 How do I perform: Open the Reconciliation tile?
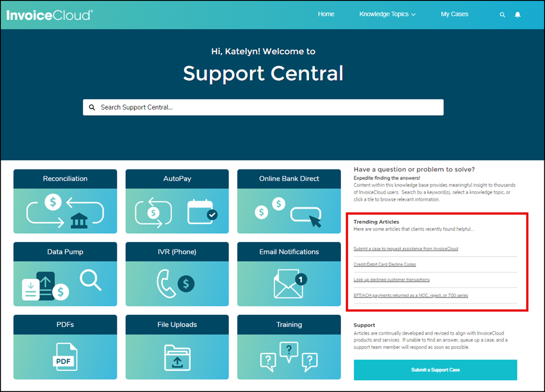pyautogui.click(x=65, y=201)
